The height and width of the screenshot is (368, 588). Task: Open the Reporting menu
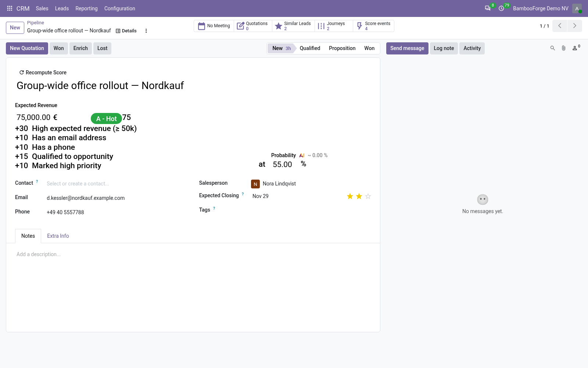[x=86, y=8]
